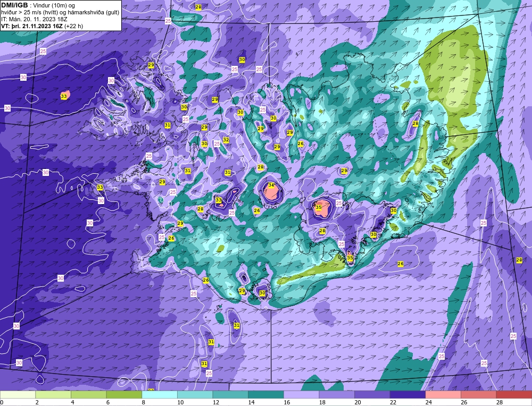Viewport: 532px width, 406px height.
Task: Click the "(+22 h)" forecast offset text
Action: click(x=73, y=26)
